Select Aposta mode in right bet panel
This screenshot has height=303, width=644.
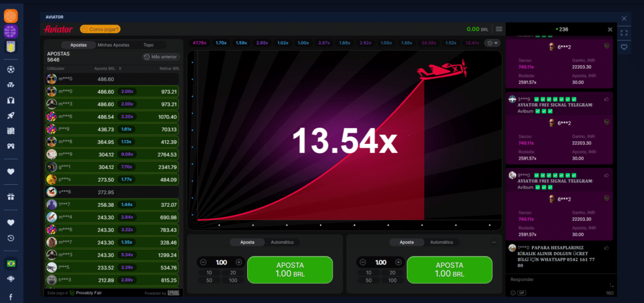click(407, 242)
